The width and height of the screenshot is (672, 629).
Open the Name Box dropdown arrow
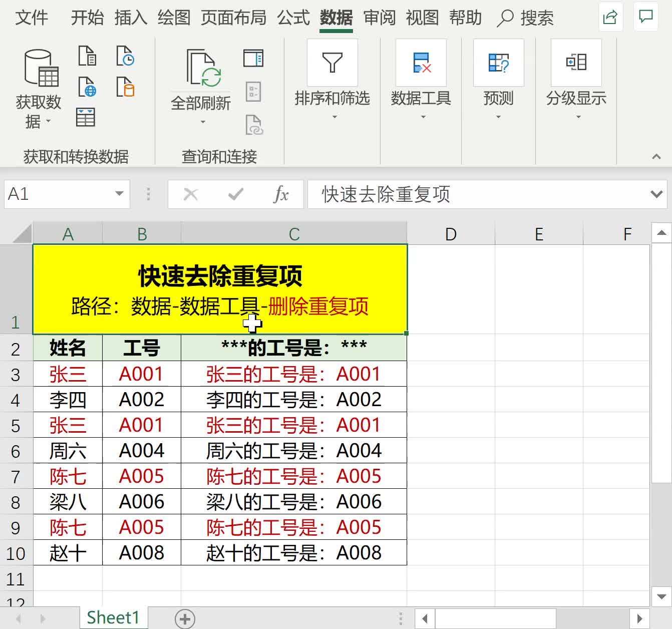[119, 194]
